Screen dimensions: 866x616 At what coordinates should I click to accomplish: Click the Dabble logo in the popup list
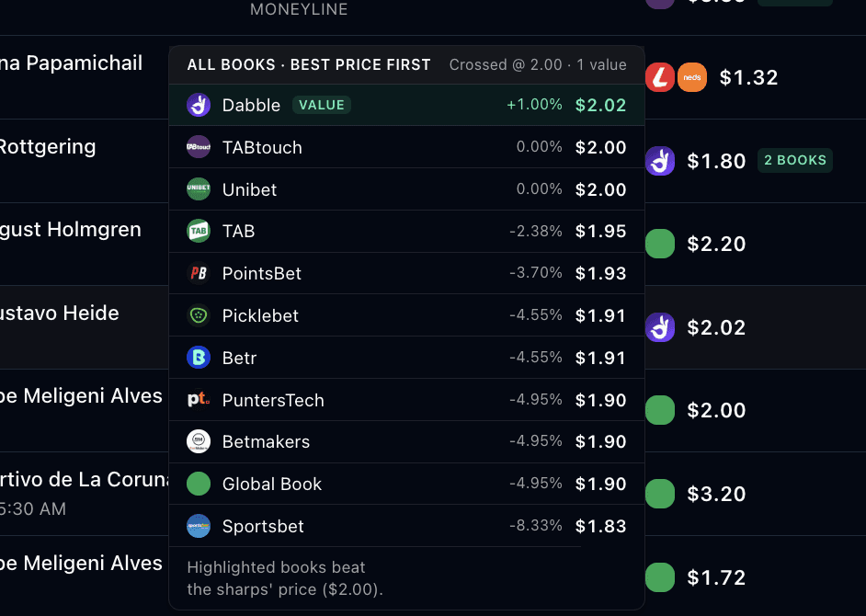click(199, 105)
